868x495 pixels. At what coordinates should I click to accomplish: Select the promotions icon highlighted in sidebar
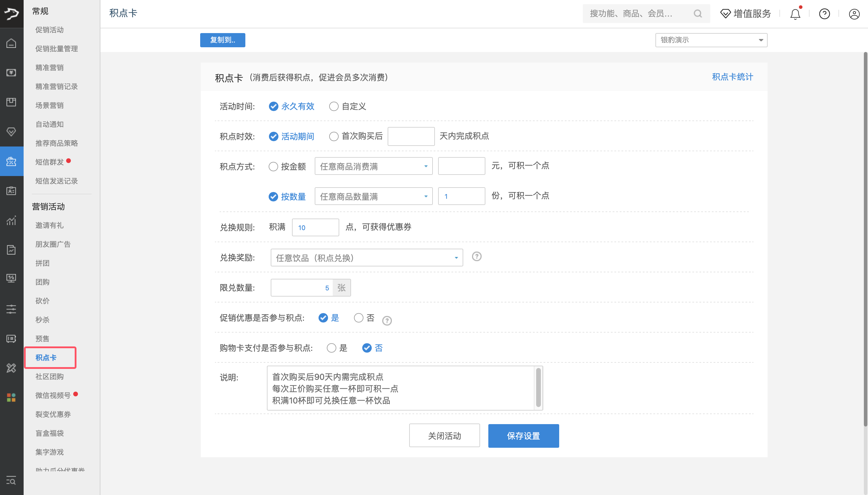pyautogui.click(x=11, y=162)
